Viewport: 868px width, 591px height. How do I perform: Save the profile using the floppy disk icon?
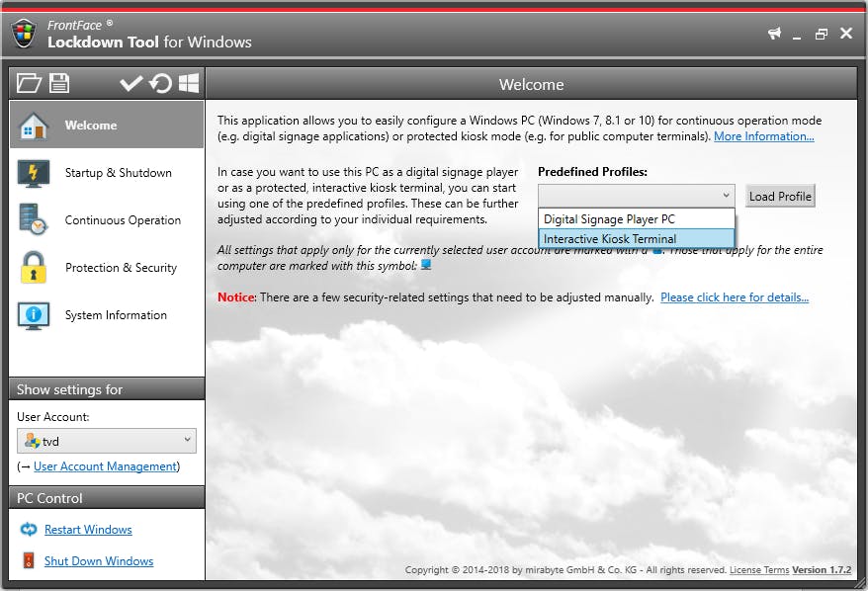point(59,84)
